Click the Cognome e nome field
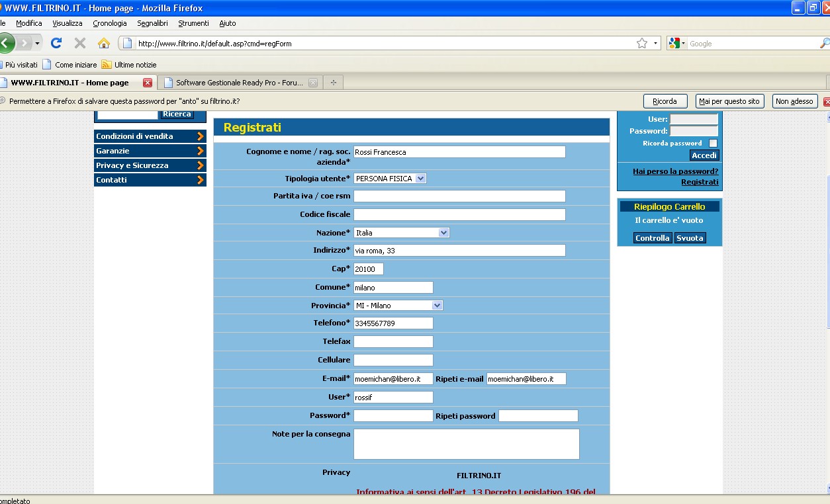This screenshot has width=830, height=504. [x=459, y=152]
